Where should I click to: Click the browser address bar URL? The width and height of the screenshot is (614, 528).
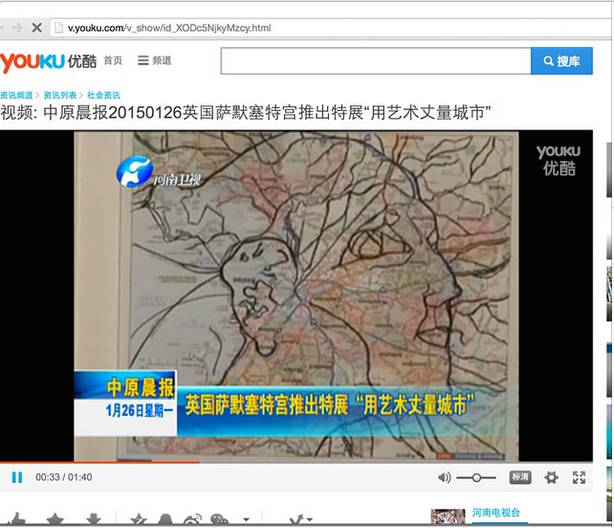pos(160,27)
